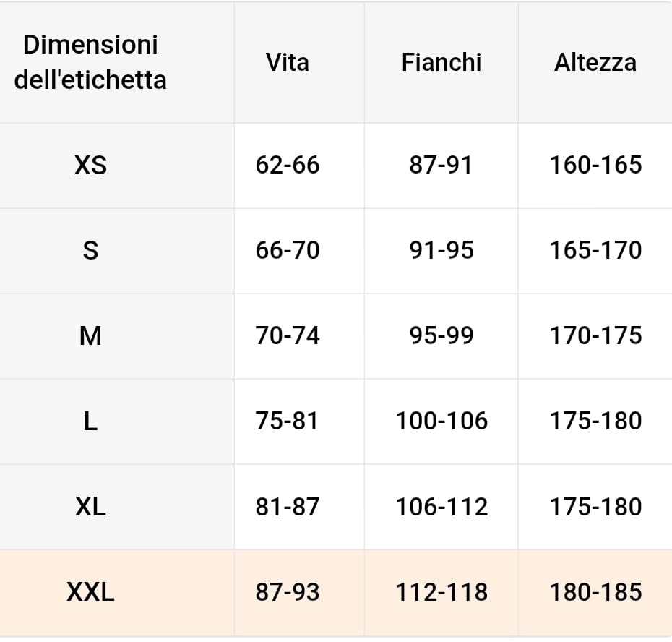Viewport: 672px width, 642px height.
Task: Pick the XL size row label
Action: pos(90,507)
